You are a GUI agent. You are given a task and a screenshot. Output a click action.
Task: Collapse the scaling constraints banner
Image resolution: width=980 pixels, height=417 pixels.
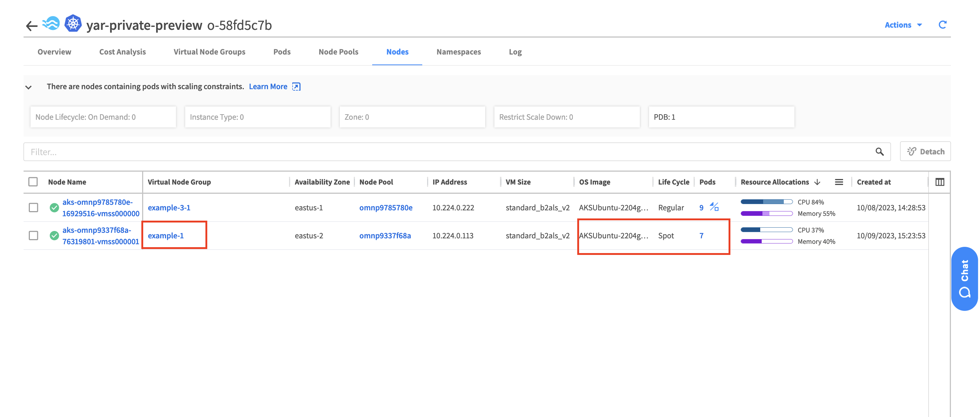click(x=29, y=87)
